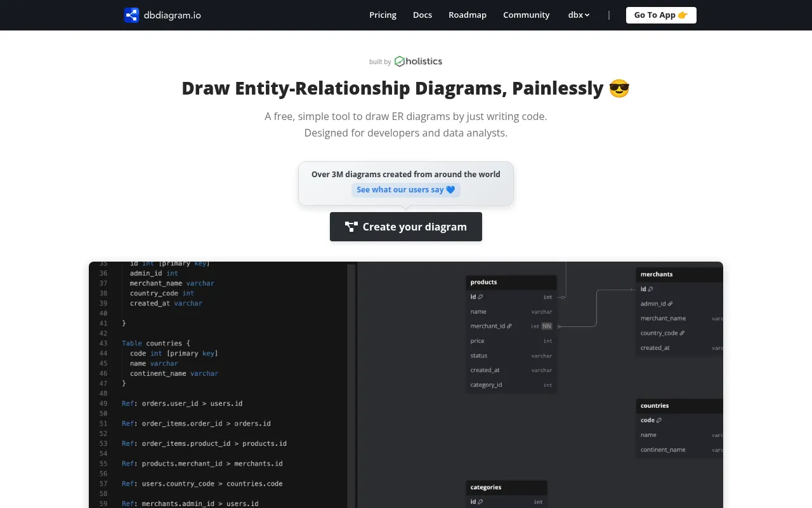Open the Pricing page
This screenshot has height=508, width=812.
[383, 15]
